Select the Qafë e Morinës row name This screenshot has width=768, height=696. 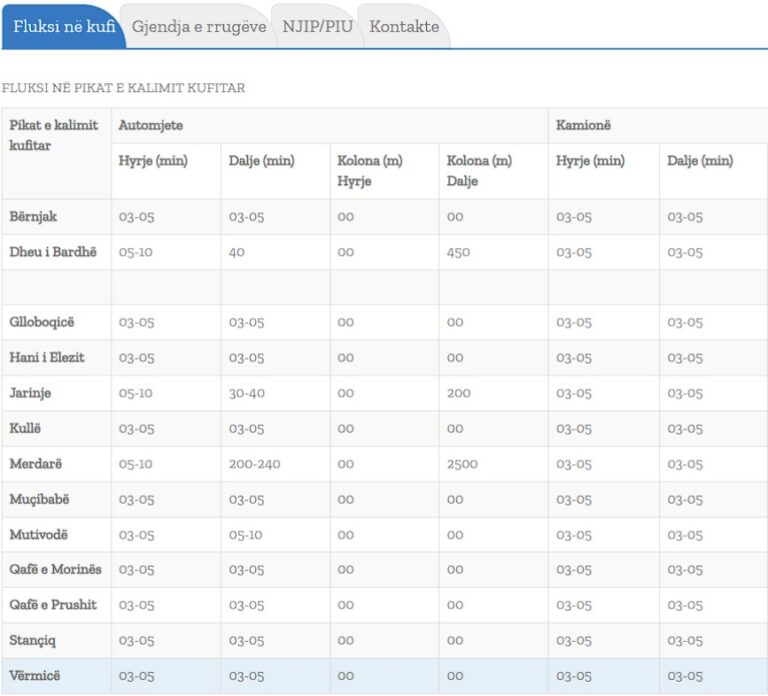click(x=55, y=570)
